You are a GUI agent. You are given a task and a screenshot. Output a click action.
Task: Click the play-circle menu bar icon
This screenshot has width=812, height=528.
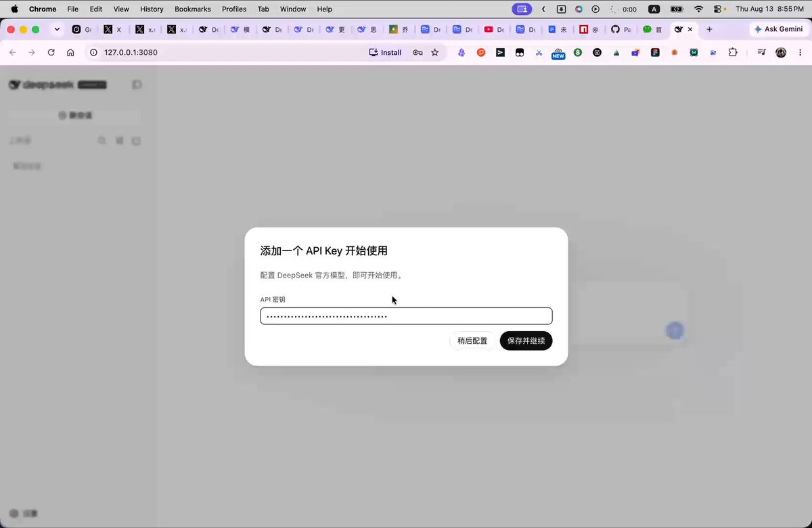pyautogui.click(x=595, y=9)
